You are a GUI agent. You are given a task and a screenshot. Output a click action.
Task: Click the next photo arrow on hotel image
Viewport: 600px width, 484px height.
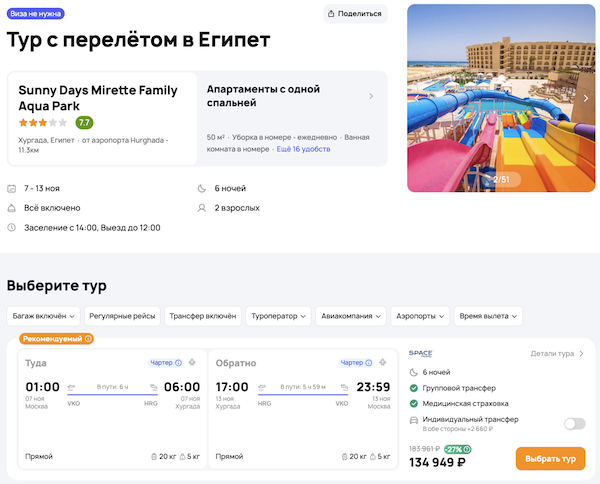coord(586,98)
